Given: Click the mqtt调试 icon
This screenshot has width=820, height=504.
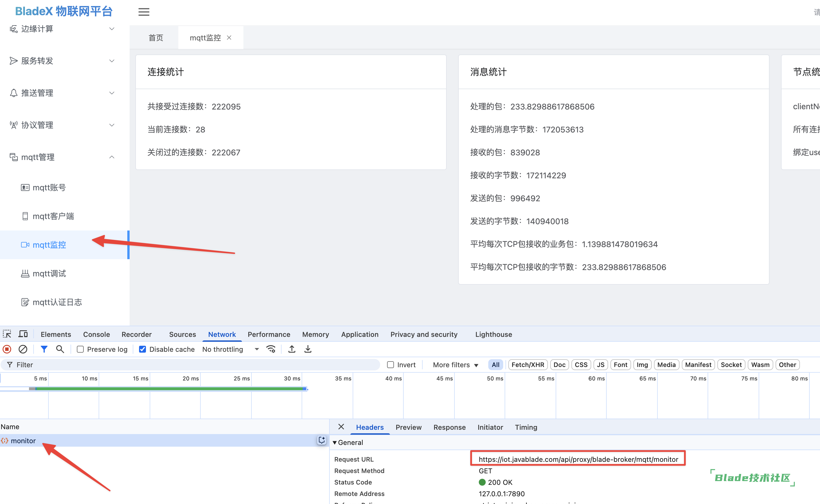Looking at the screenshot, I should (x=25, y=274).
